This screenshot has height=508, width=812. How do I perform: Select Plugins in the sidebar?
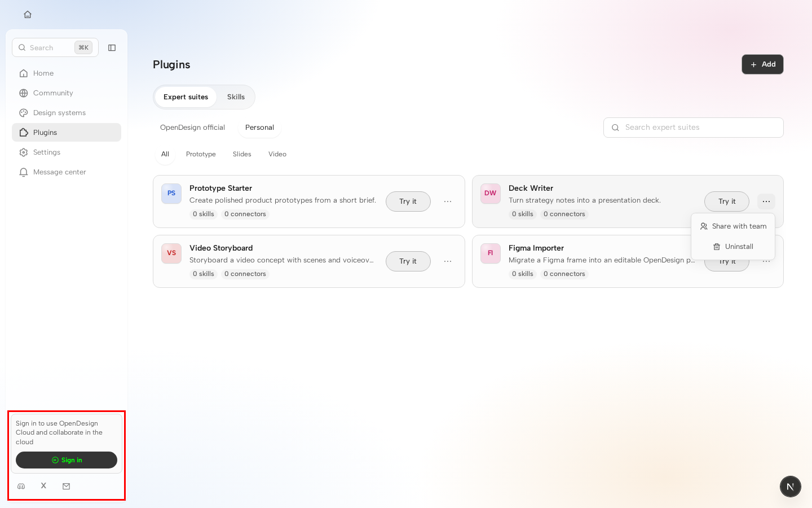tap(67, 133)
